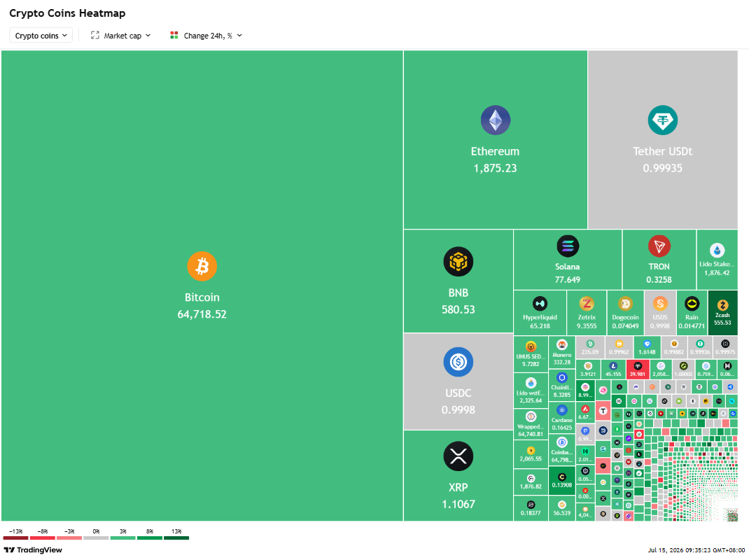Open the Crypto coins dropdown
This screenshot has height=560, width=749.
click(41, 36)
